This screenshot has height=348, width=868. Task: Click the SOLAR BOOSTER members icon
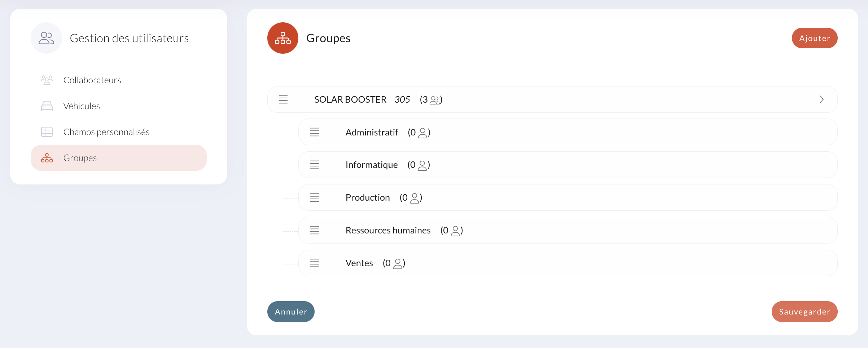[435, 100]
